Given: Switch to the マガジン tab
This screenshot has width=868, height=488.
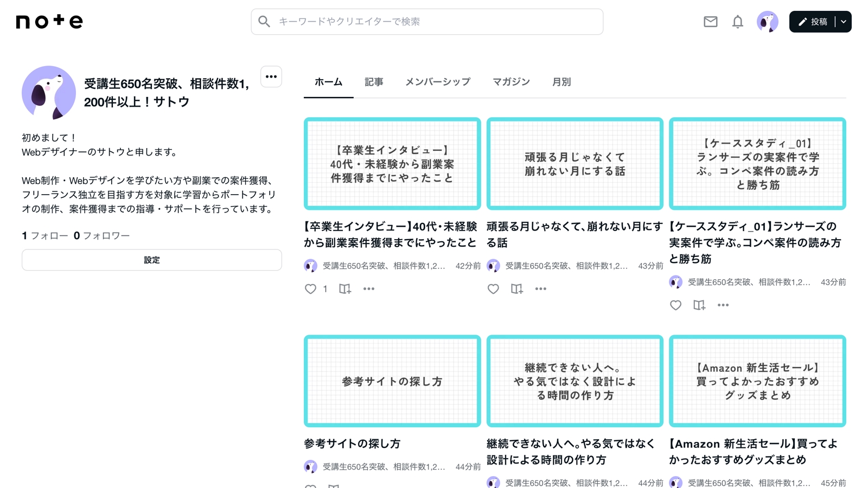Looking at the screenshot, I should [x=511, y=82].
